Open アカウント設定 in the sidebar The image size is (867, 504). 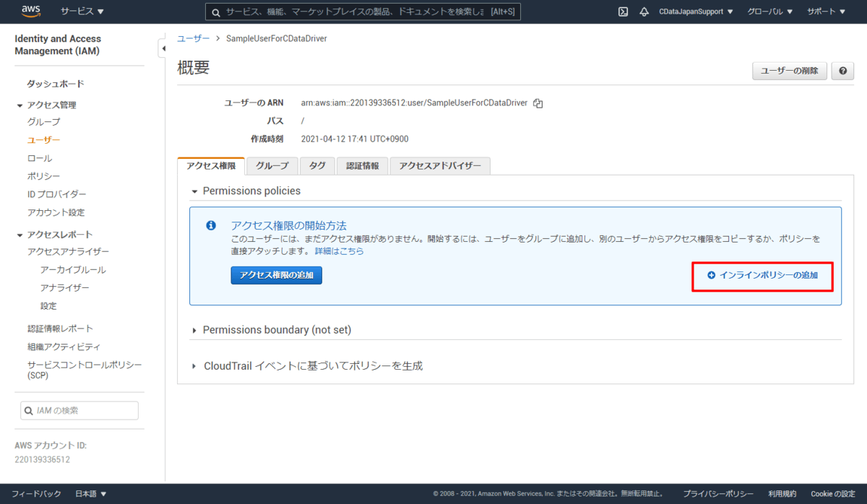pyautogui.click(x=56, y=212)
